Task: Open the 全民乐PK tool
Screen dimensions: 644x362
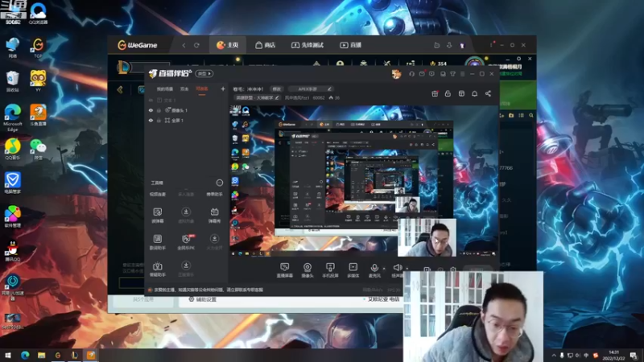Action: (x=186, y=242)
